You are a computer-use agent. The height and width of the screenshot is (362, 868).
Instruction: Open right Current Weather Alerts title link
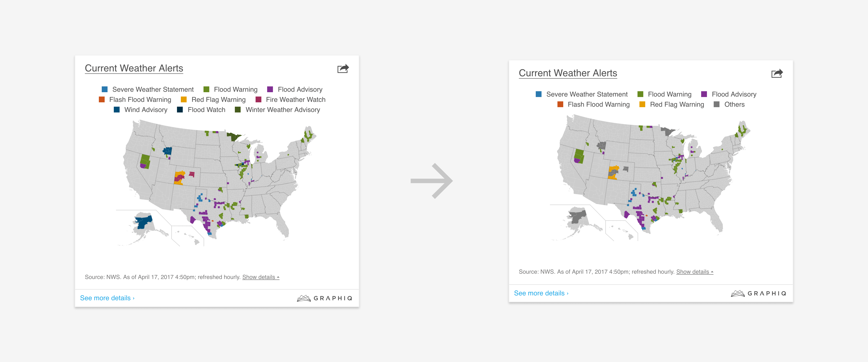tap(568, 73)
